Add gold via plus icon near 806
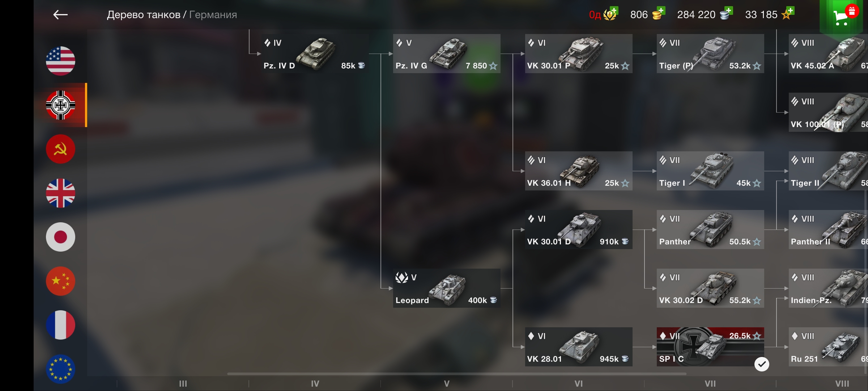The image size is (868, 391). [661, 10]
